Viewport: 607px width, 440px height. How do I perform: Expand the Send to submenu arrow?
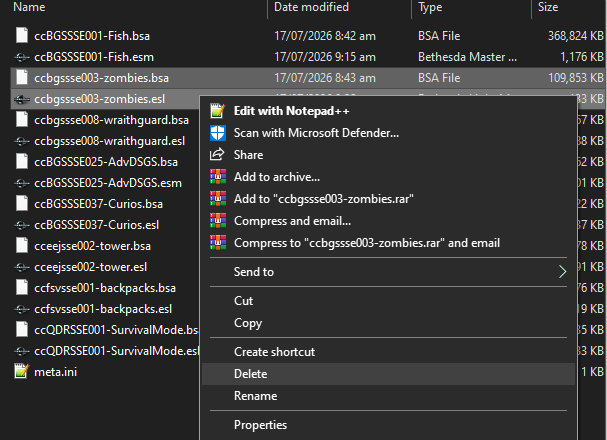pyautogui.click(x=562, y=272)
